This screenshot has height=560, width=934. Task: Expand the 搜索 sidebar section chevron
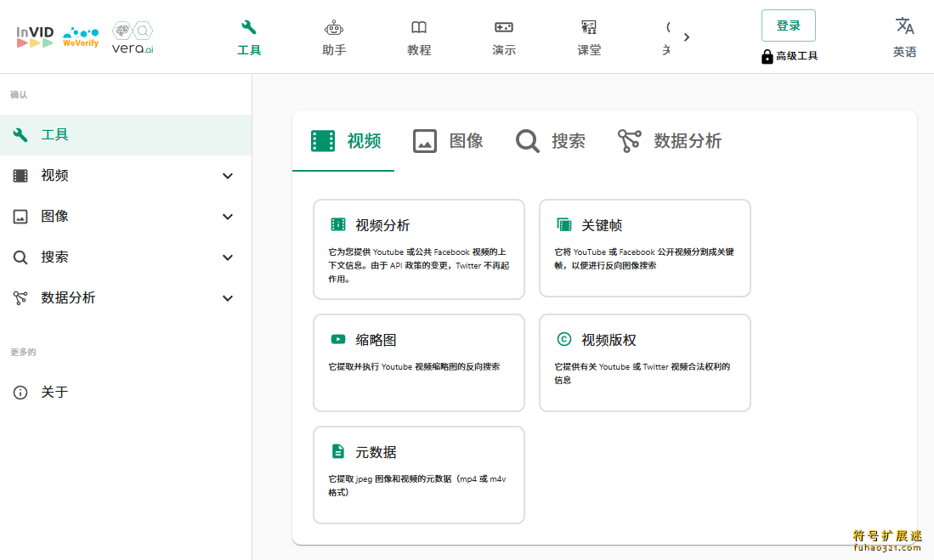tap(228, 257)
